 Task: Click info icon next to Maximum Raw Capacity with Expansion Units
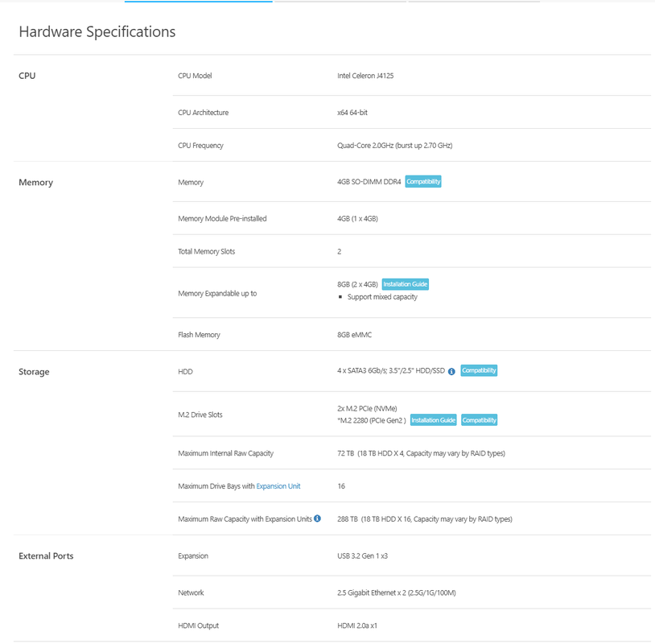coord(317,518)
